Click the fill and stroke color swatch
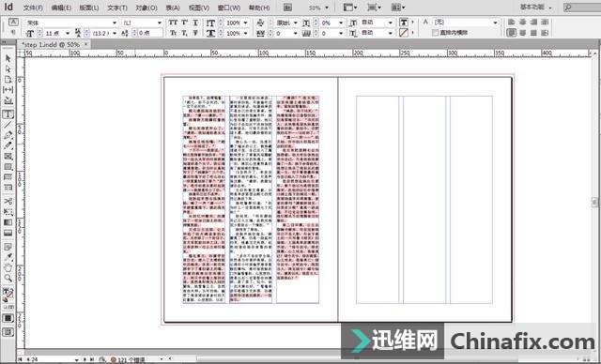This screenshot has width=601, height=364. point(8,294)
